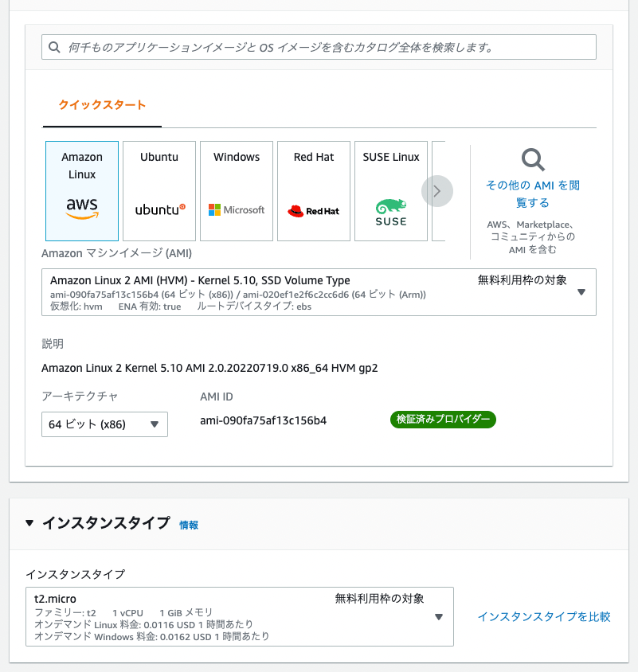Viewport: 638px width, 672px height.
Task: Select the SUSE Linux AMI card
Action: (x=390, y=191)
